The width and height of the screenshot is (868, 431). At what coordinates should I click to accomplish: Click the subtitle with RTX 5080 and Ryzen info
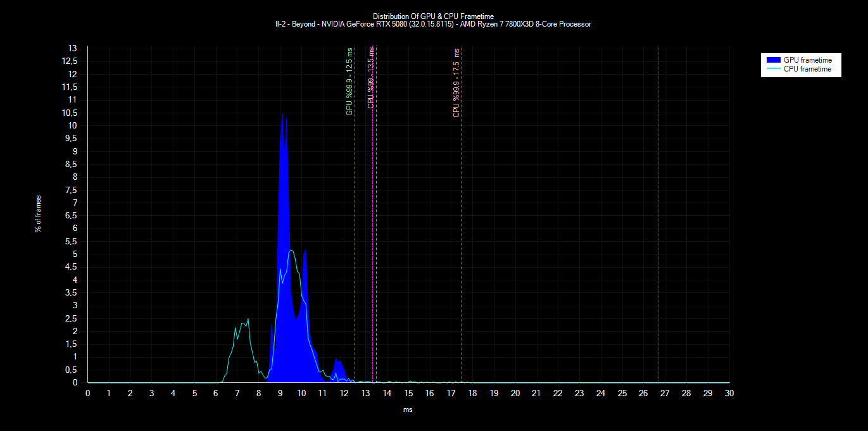(x=433, y=25)
